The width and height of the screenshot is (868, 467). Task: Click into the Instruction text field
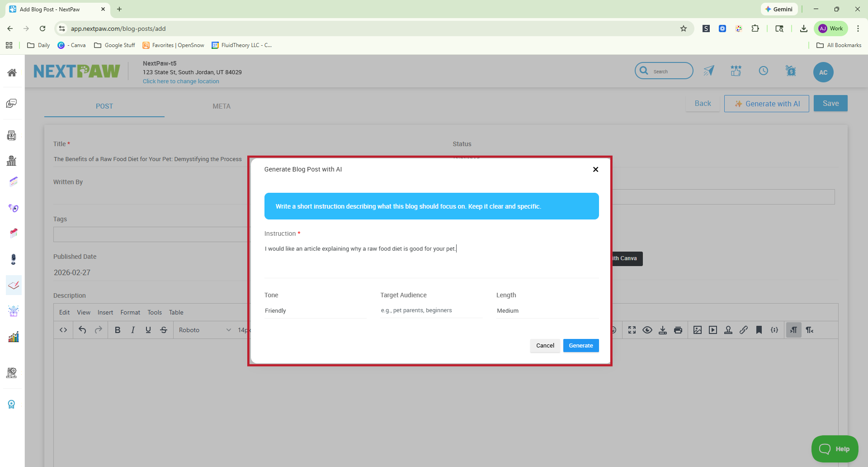[431, 260]
